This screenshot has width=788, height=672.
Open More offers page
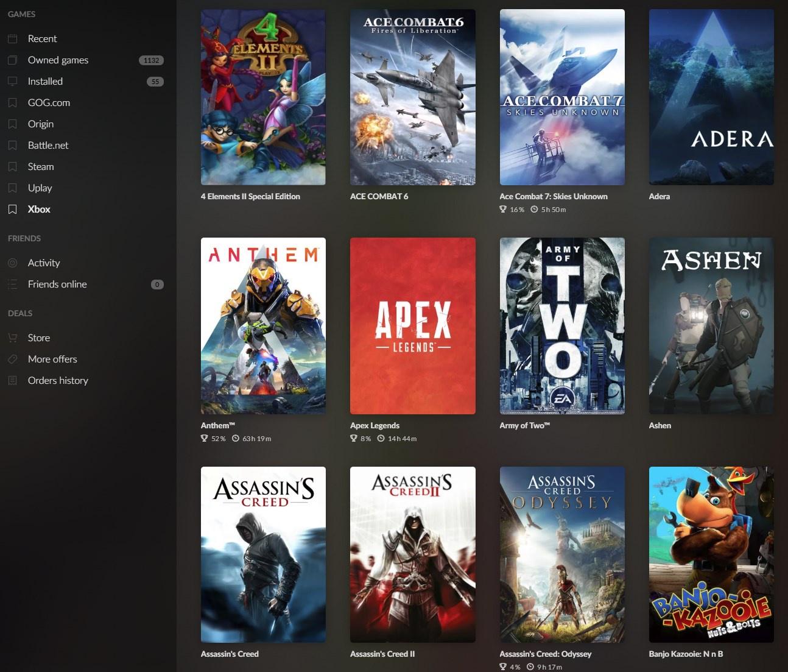[52, 359]
